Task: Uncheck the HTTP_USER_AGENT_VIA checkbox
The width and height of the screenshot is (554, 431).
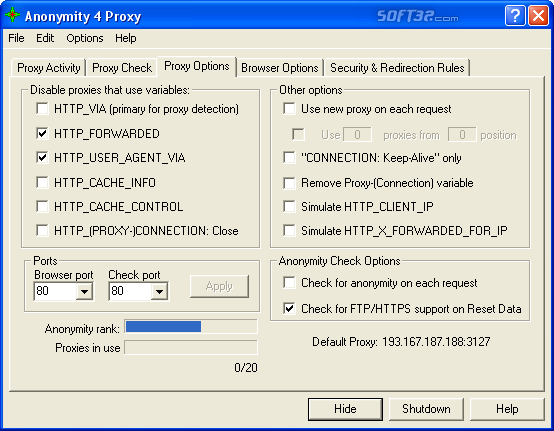Action: [42, 157]
